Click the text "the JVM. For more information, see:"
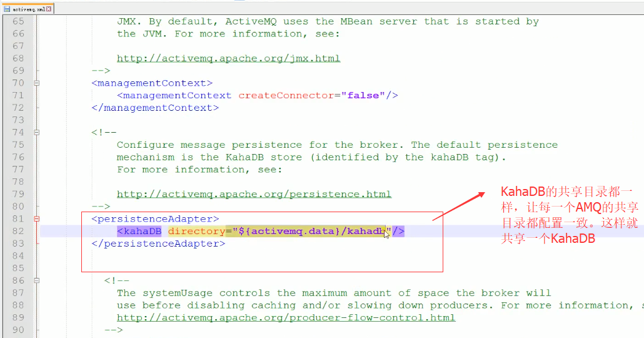644x338 pixels. coord(228,34)
